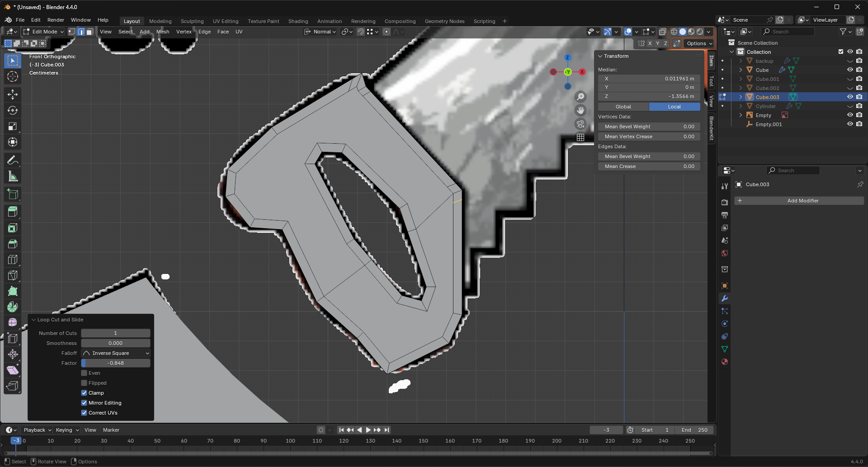The height and width of the screenshot is (467, 868).
Task: Disable the Clamp checkbox
Action: (84, 393)
